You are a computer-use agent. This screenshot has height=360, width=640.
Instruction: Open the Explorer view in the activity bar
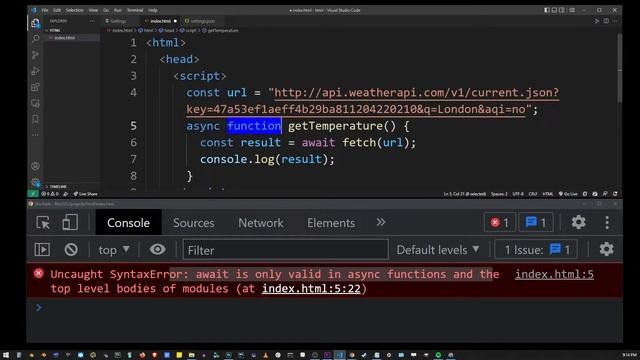[36, 23]
